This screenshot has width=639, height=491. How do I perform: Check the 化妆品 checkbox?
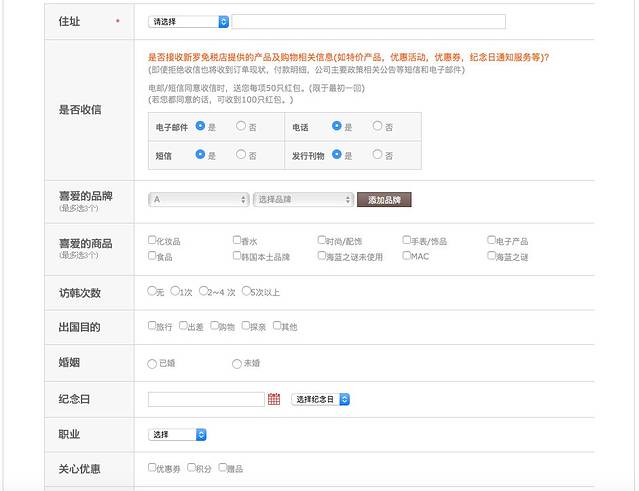coord(152,240)
